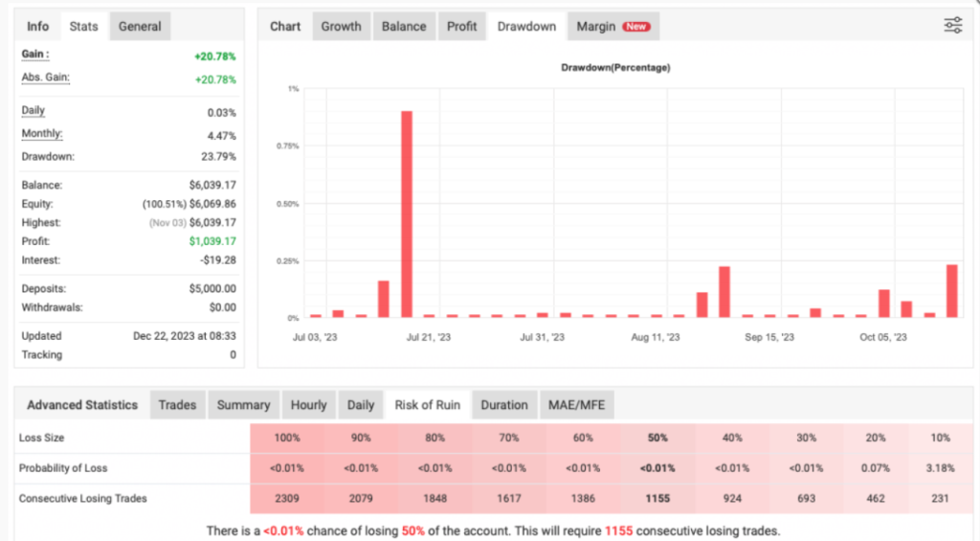Click the Monthly stat label
The image size is (980, 541).
click(42, 134)
